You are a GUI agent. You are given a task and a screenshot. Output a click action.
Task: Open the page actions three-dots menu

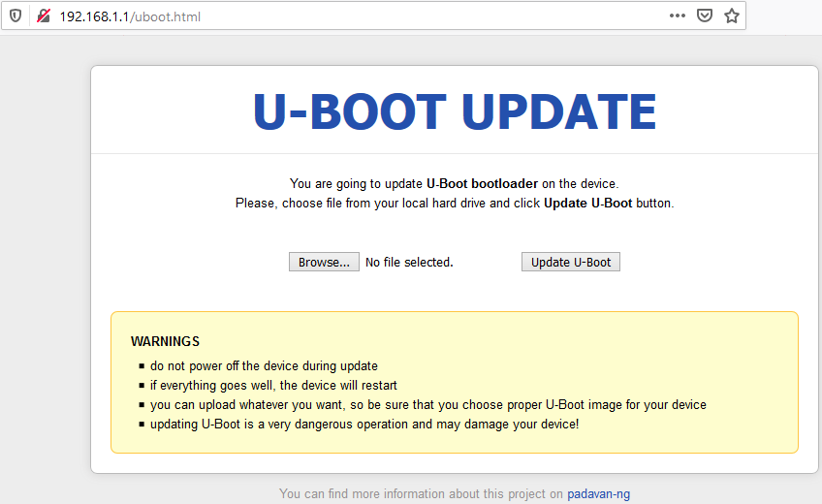point(678,16)
